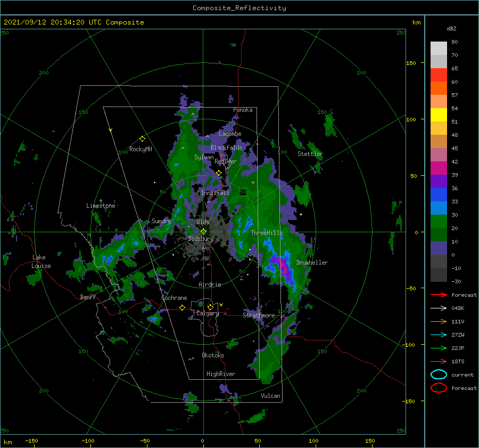Image resolution: width=479 pixels, height=448 pixels.
Task: Click the magenta storm core near Drumheller
Action: point(283,267)
